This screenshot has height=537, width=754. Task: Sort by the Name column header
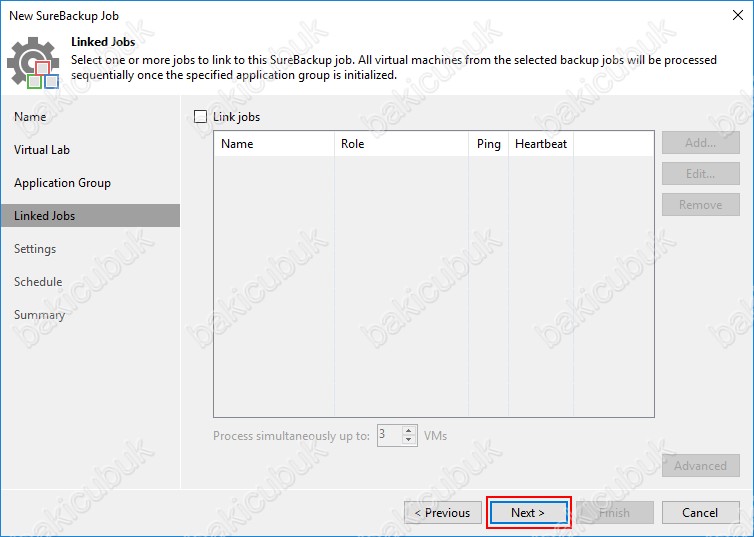pyautogui.click(x=274, y=144)
